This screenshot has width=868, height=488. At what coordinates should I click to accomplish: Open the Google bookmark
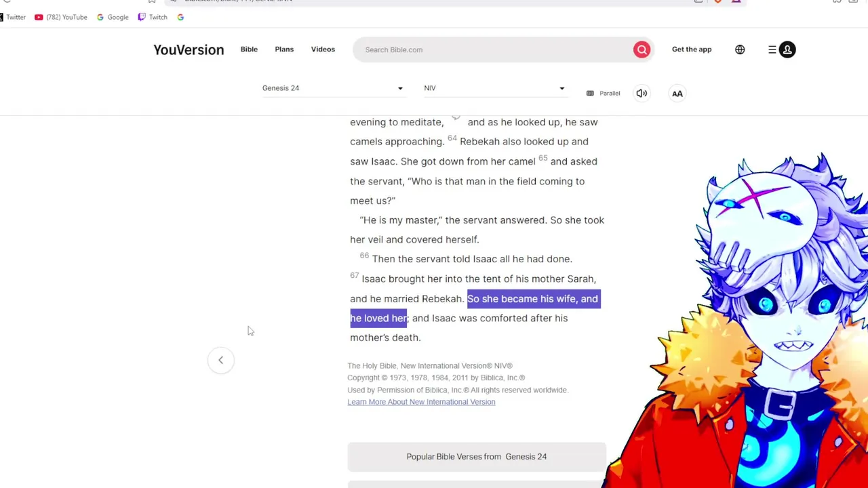[113, 17]
